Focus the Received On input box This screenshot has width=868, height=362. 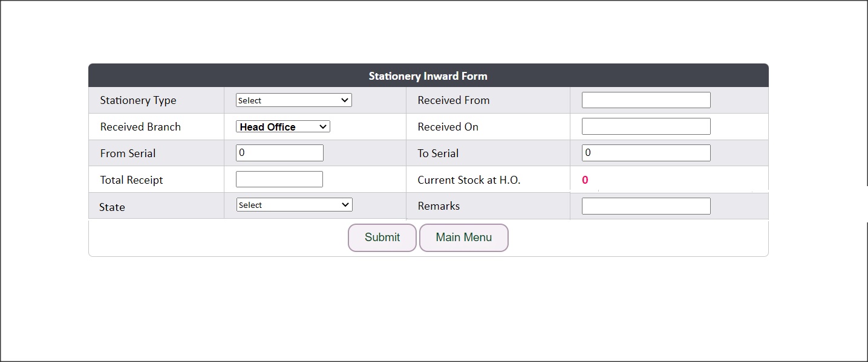[x=645, y=127]
